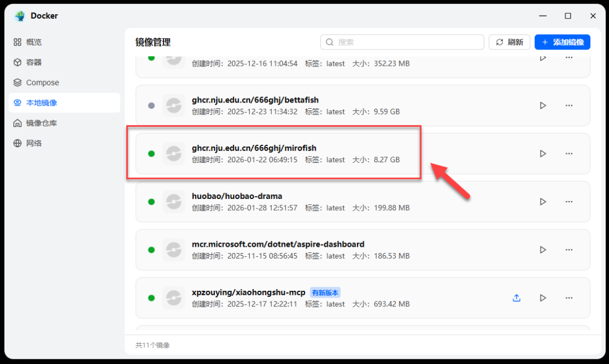
Task: Refresh the image list with 刷新
Action: point(509,42)
